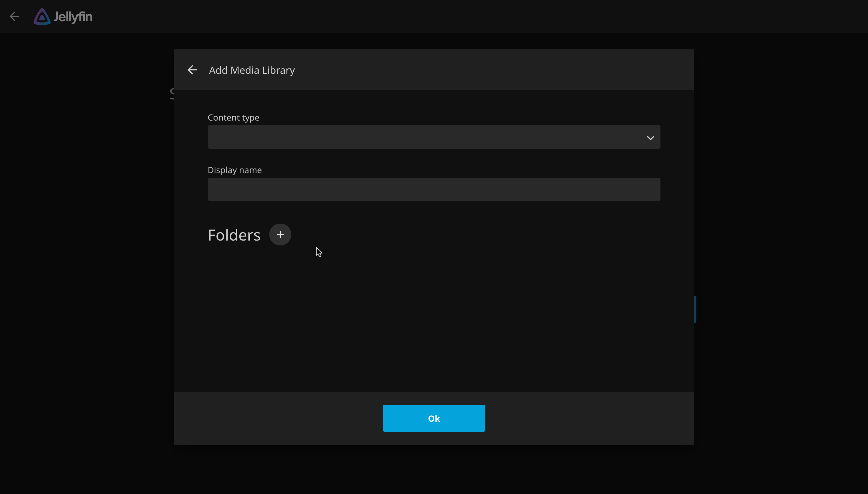
Task: Click the Add Media Library header title
Action: pos(252,69)
